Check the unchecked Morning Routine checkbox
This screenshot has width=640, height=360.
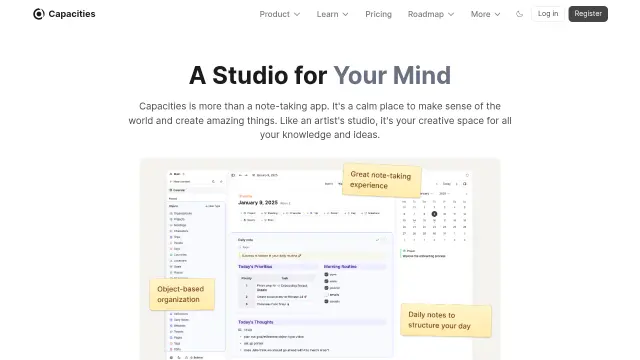point(326,295)
